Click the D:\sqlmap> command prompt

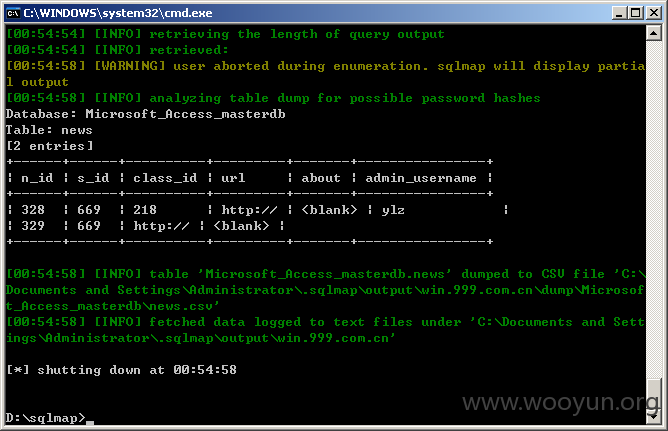46,418
